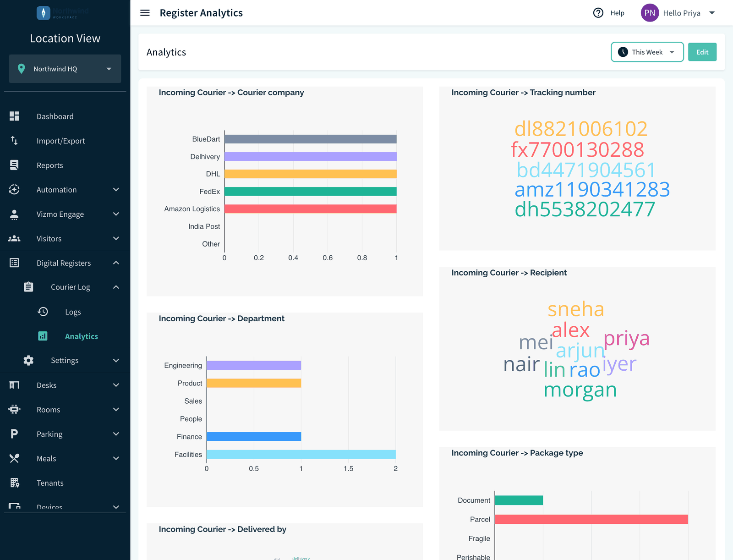The image size is (733, 560).
Task: Click the Import/Export arrows icon
Action: (x=14, y=141)
